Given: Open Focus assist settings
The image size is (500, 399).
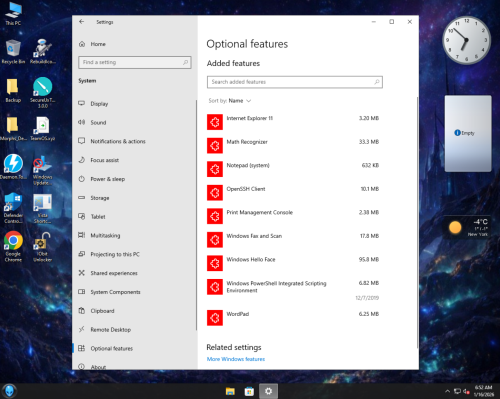Looking at the screenshot, I should pyautogui.click(x=104, y=160).
